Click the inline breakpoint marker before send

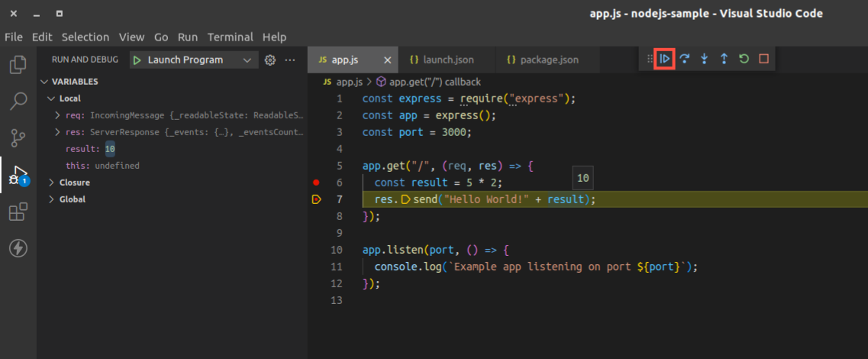pos(405,199)
